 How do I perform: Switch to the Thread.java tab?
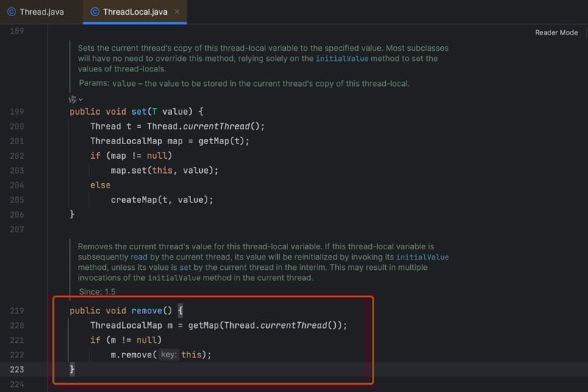coord(36,12)
